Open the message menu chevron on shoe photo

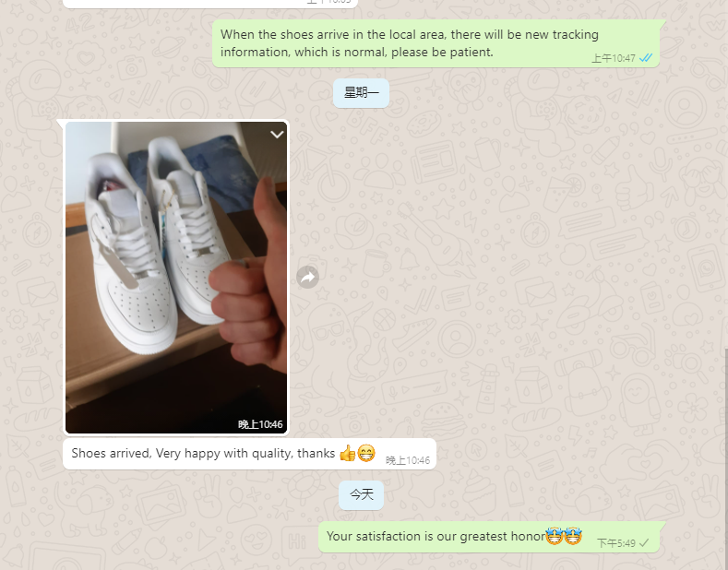click(277, 135)
